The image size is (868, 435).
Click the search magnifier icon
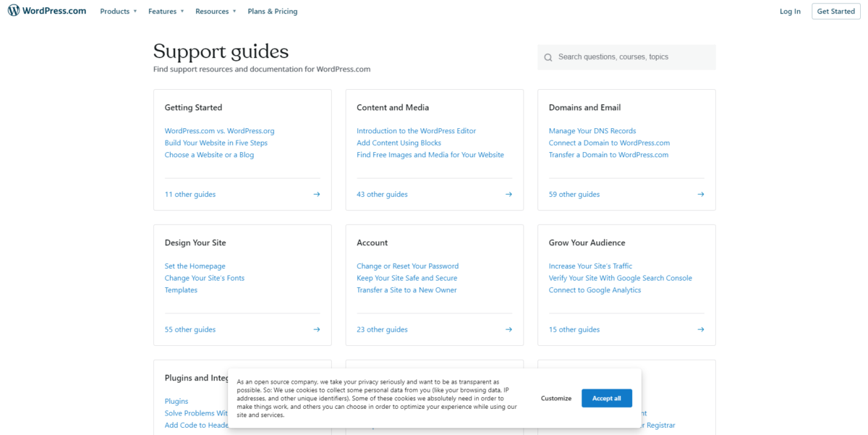point(548,57)
